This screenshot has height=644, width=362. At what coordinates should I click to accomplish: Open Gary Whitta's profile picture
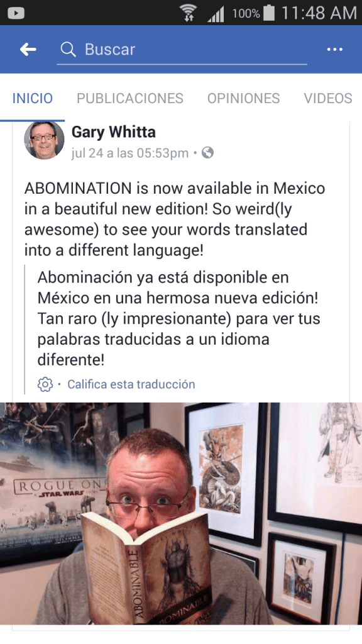pyautogui.click(x=45, y=140)
